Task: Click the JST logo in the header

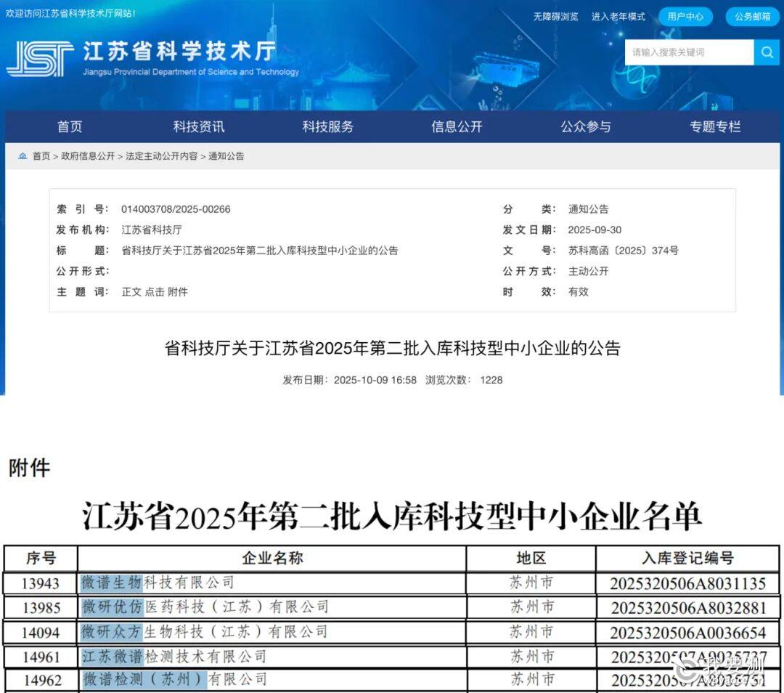Action: click(x=40, y=59)
